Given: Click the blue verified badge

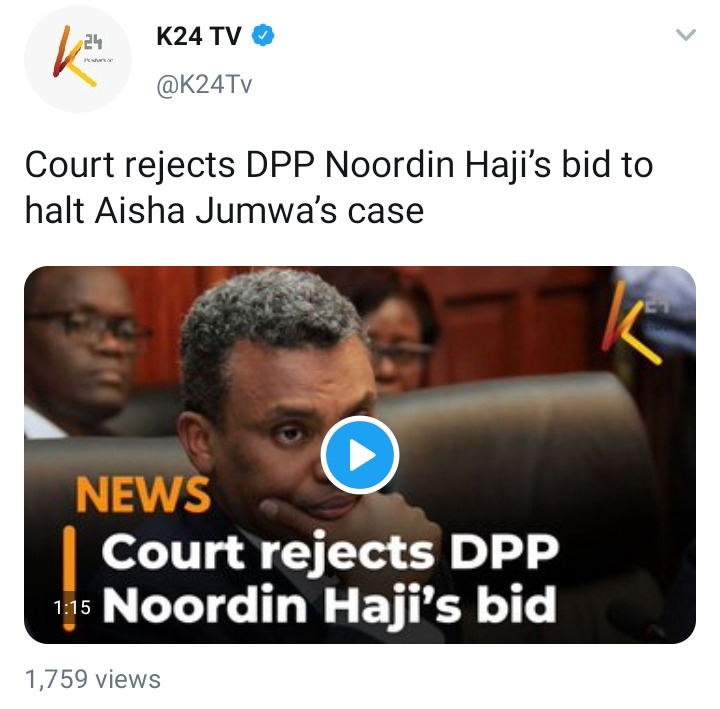Looking at the screenshot, I should [263, 35].
